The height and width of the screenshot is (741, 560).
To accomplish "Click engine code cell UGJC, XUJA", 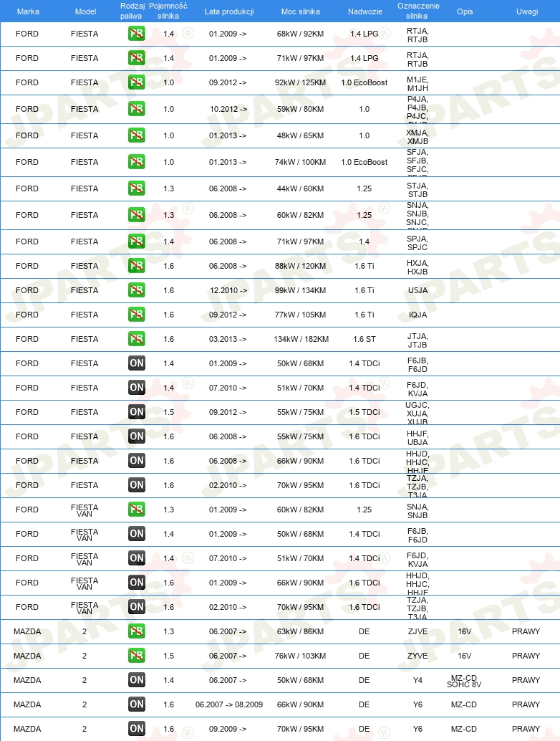I will (417, 413).
